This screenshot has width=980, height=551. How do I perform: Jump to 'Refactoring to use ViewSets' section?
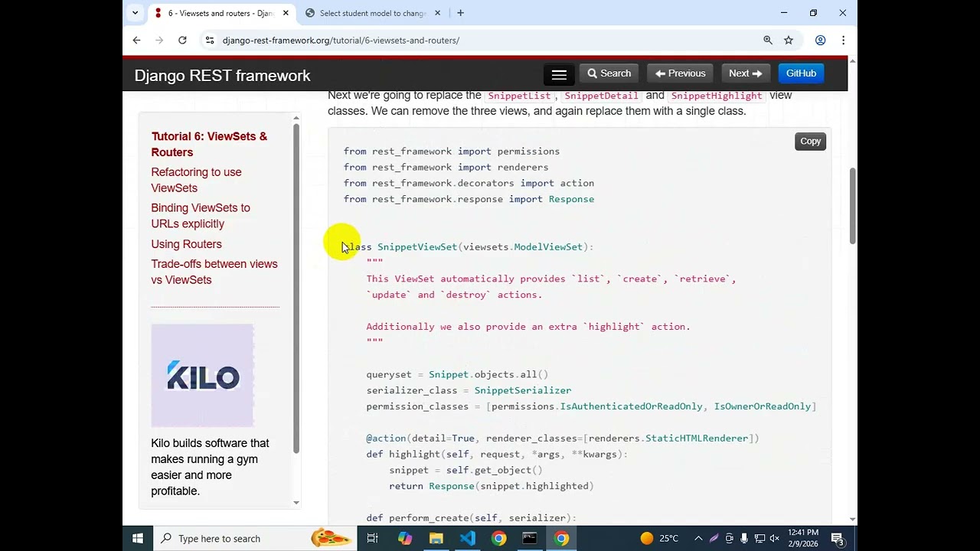tap(196, 180)
